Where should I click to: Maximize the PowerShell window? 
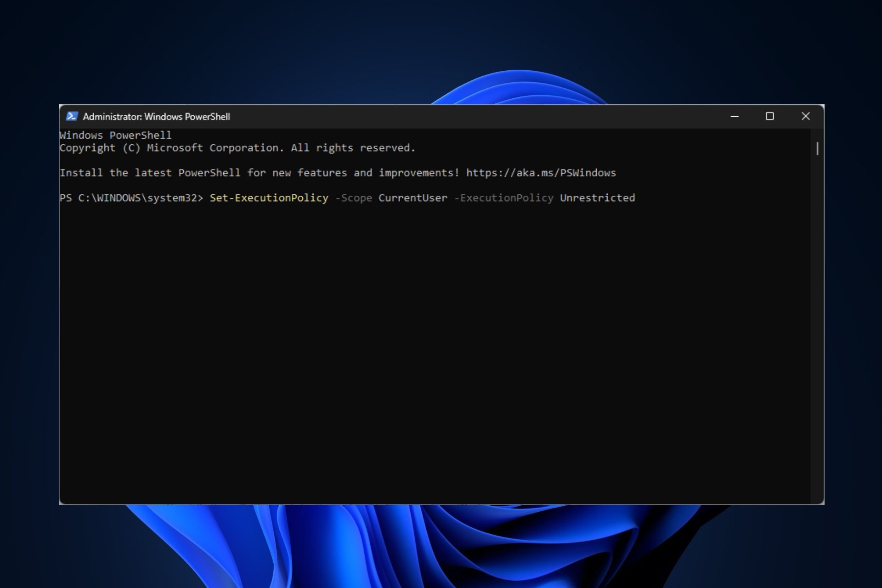point(770,116)
